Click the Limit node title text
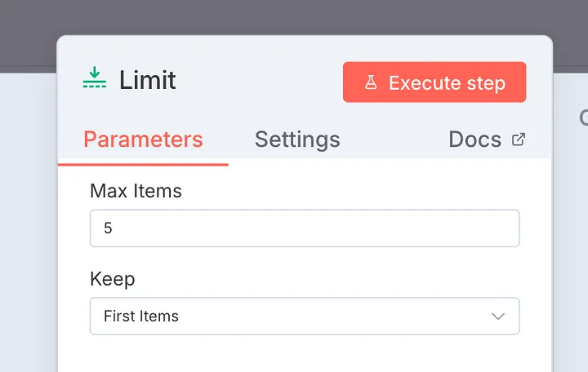The height and width of the screenshot is (372, 588). tap(148, 81)
